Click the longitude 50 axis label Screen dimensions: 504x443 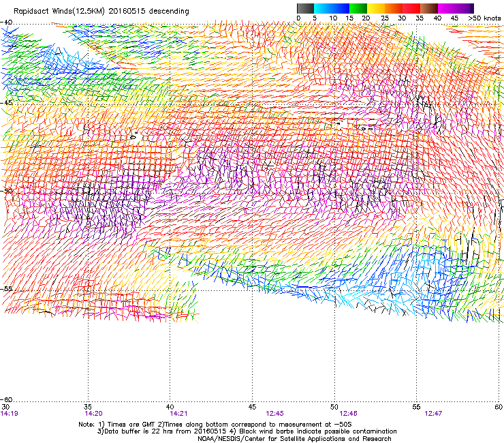[334, 407]
